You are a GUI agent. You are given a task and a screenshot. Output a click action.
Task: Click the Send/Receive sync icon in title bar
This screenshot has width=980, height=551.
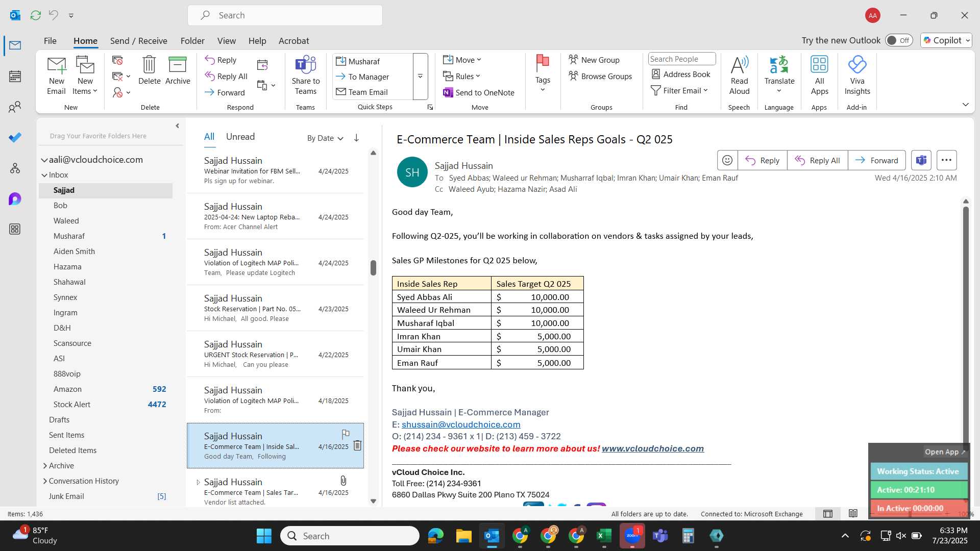[x=36, y=15]
